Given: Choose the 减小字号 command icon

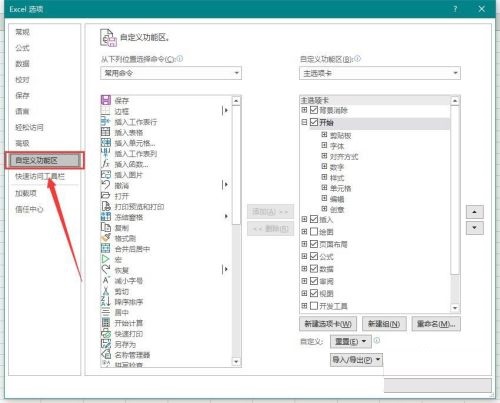Looking at the screenshot, I should click(x=106, y=280).
